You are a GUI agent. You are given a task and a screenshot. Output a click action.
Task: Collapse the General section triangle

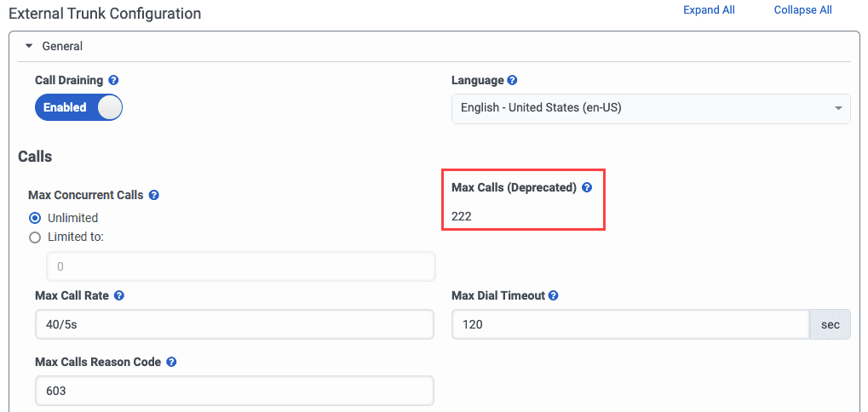[x=28, y=46]
